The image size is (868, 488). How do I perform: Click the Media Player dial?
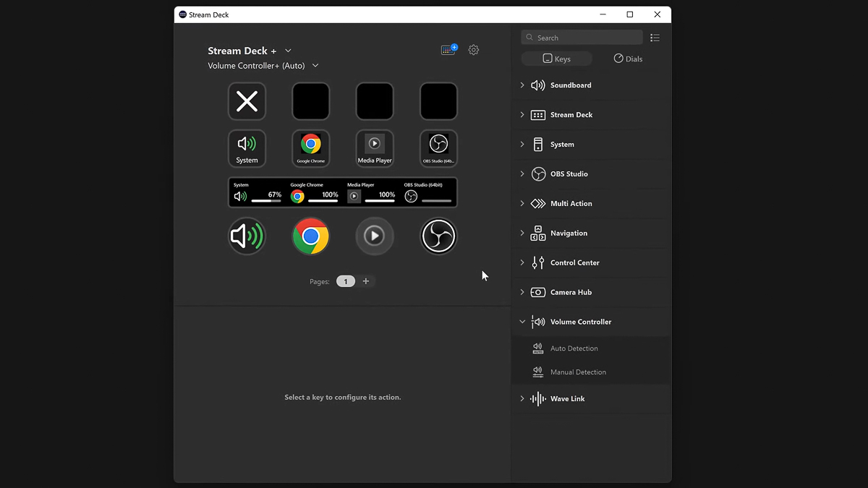[375, 236]
